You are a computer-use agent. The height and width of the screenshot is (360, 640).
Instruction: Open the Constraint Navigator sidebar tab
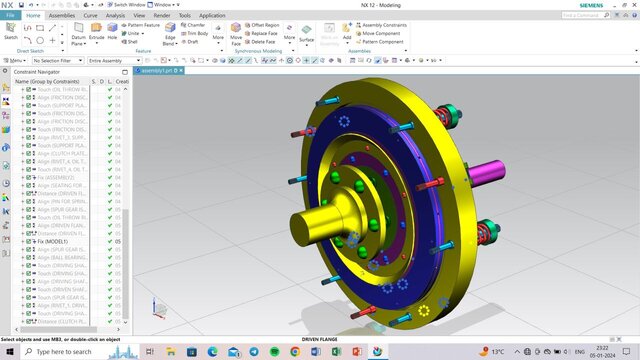[x=6, y=101]
